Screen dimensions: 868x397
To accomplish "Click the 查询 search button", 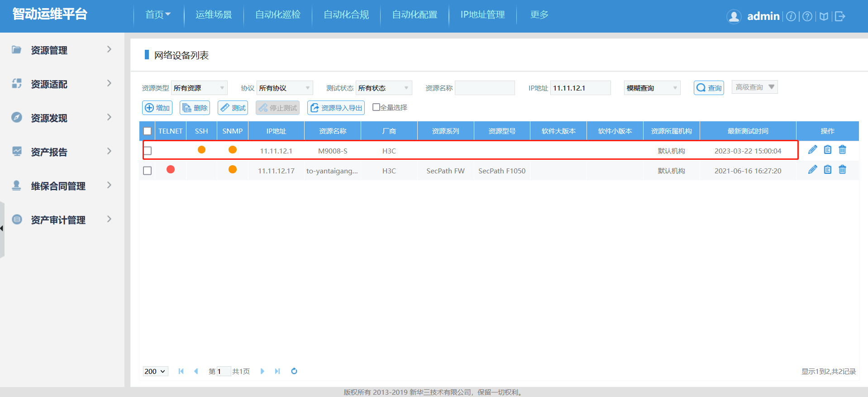I will pyautogui.click(x=709, y=88).
